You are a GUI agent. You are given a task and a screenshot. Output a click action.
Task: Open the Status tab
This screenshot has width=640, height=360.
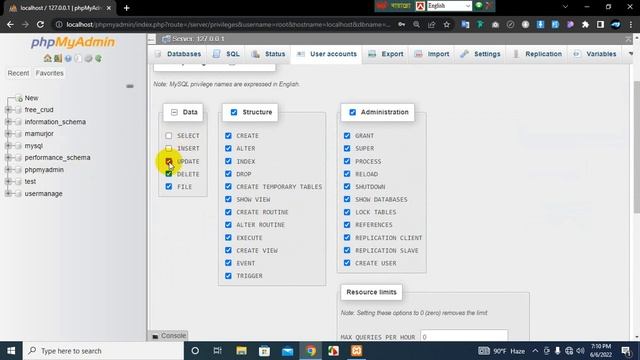pos(269,54)
